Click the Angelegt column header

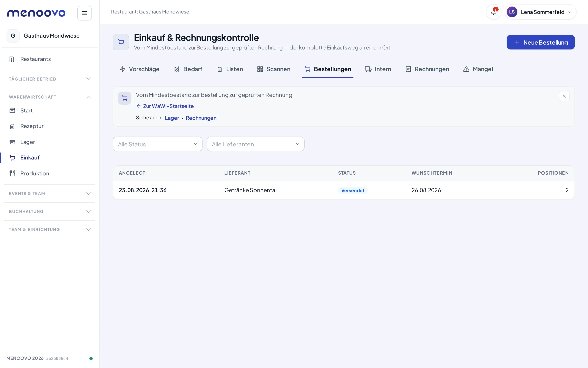coord(132,173)
